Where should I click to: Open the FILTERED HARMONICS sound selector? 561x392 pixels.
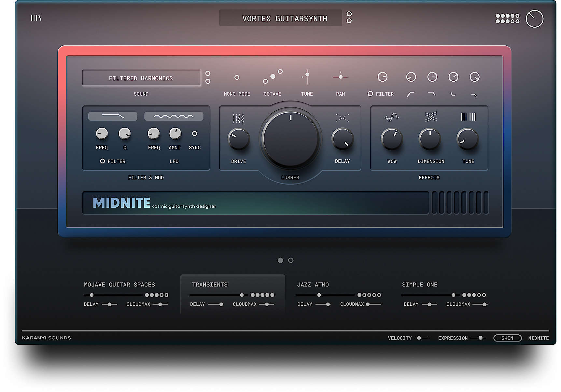[141, 78]
